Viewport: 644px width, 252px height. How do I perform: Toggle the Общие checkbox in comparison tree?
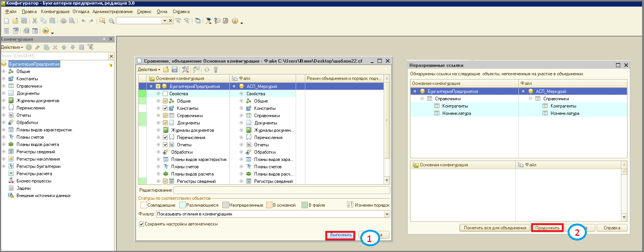click(166, 101)
